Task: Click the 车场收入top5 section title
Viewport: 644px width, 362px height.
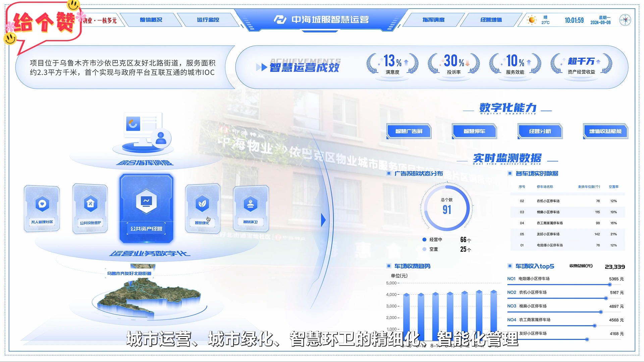Action: click(535, 266)
